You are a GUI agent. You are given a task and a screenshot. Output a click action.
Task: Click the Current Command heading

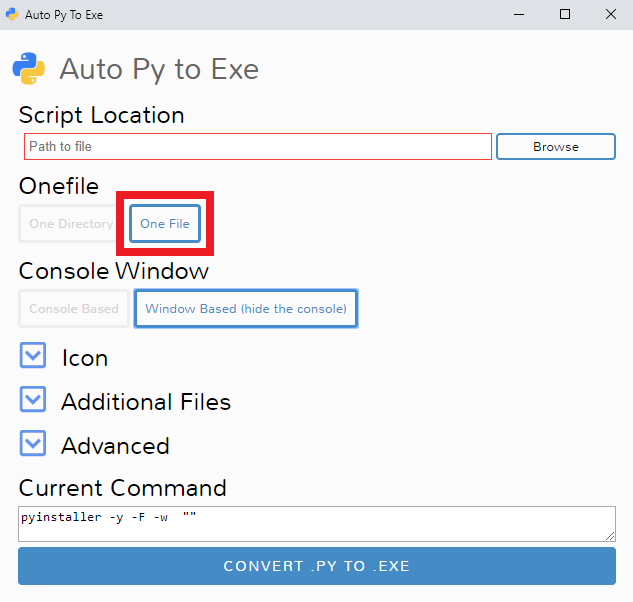[123, 488]
